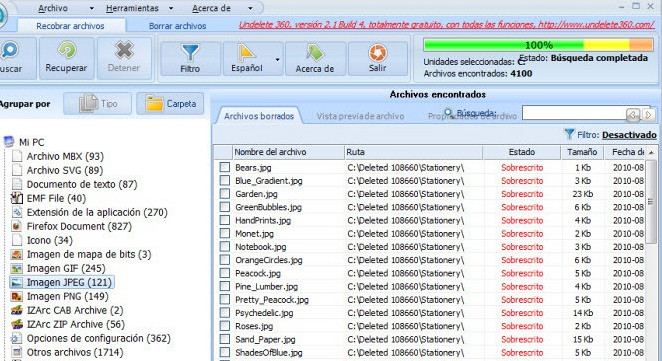Click the Imagen PNG (149) icon

pyautogui.click(x=17, y=296)
